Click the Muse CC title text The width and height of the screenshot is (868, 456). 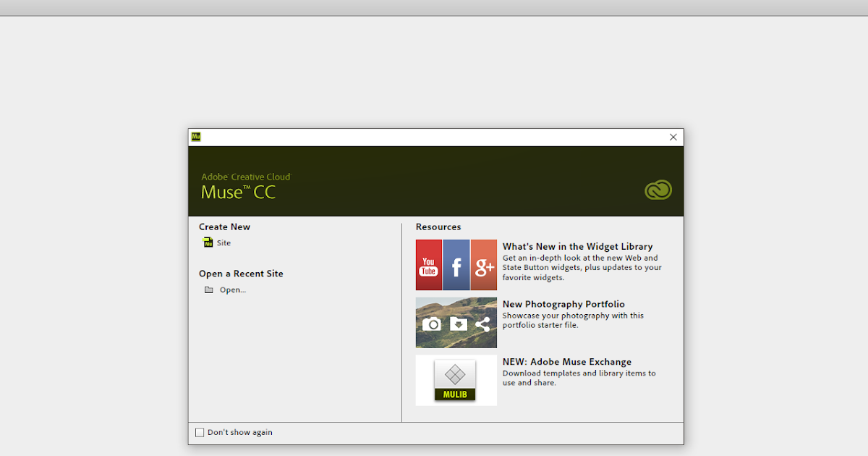238,192
